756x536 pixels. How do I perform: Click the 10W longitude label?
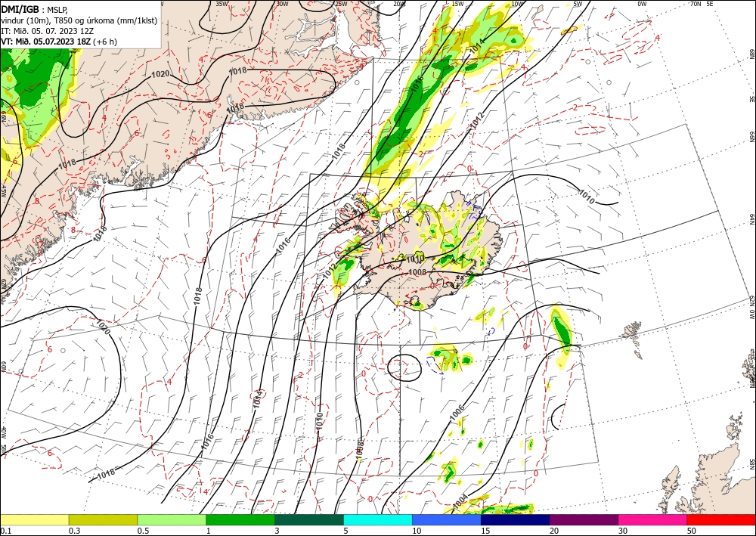tap(517, 4)
